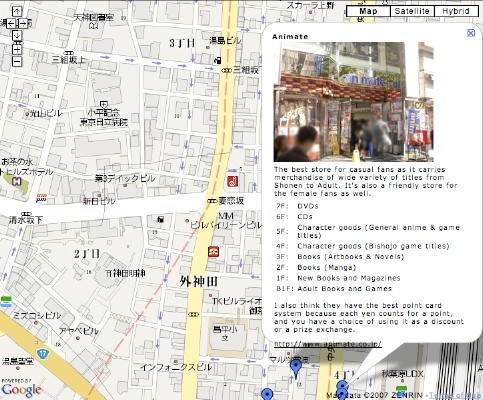Switch to the Map view tab
483x400 pixels.
(368, 11)
